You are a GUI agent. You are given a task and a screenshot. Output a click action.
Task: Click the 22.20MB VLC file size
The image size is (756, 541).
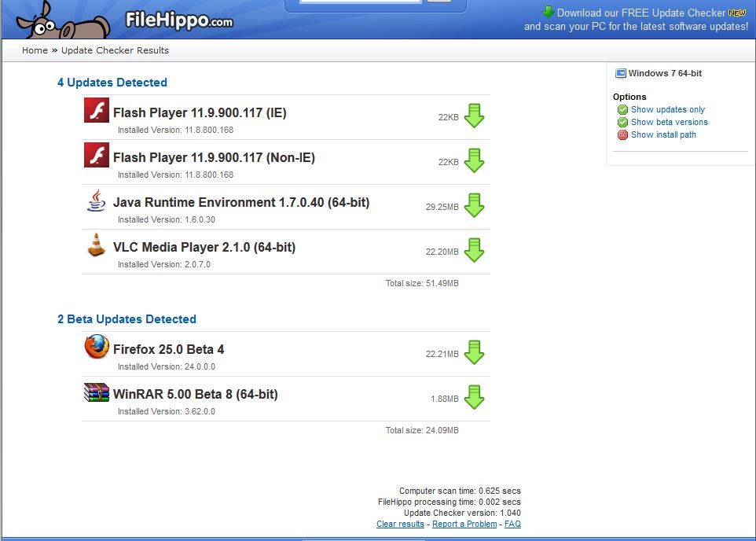tap(442, 252)
